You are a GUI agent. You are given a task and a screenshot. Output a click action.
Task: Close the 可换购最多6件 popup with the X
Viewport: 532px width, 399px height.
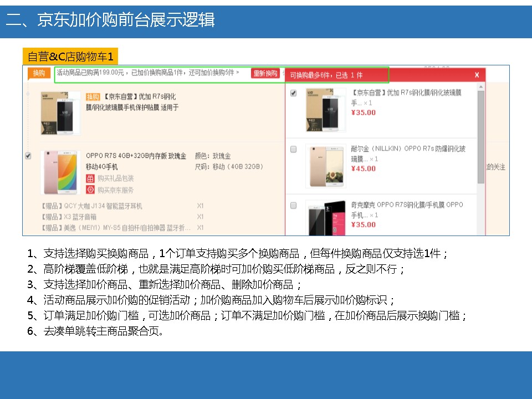click(477, 75)
